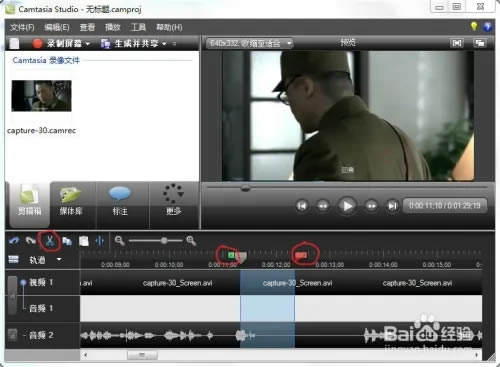Click the timeline horizontal scrollbar thumb
The width and height of the screenshot is (500, 367).
pyautogui.click(x=142, y=355)
